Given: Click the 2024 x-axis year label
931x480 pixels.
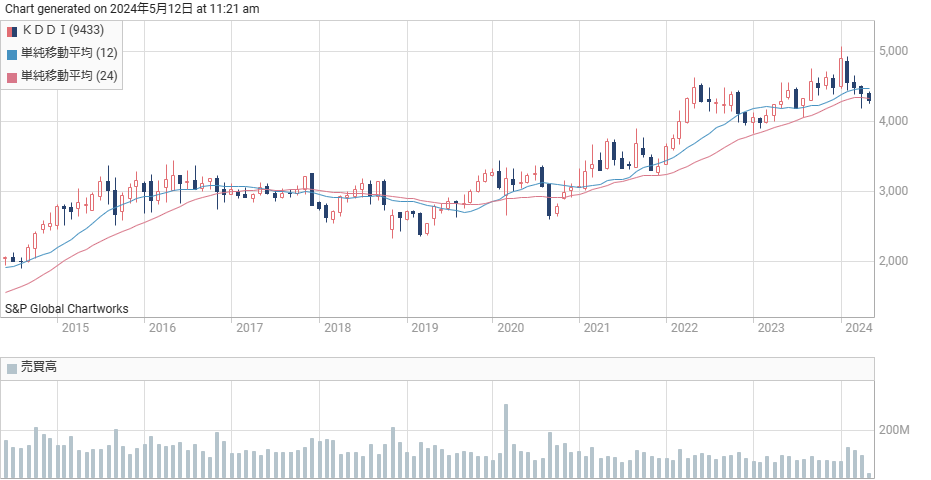Looking at the screenshot, I should click(859, 328).
